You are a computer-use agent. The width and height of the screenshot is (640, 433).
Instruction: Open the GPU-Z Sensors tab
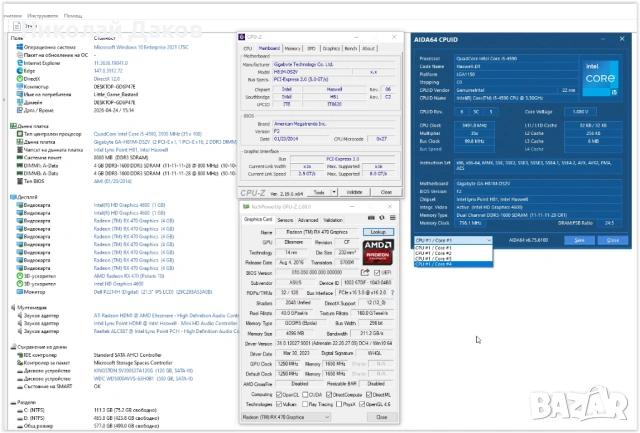[x=285, y=220]
